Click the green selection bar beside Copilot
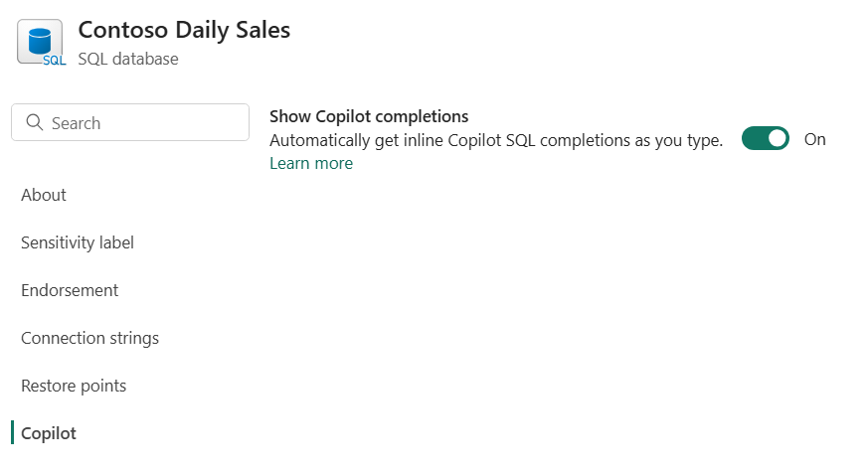This screenshot has height=474, width=868. (13, 433)
